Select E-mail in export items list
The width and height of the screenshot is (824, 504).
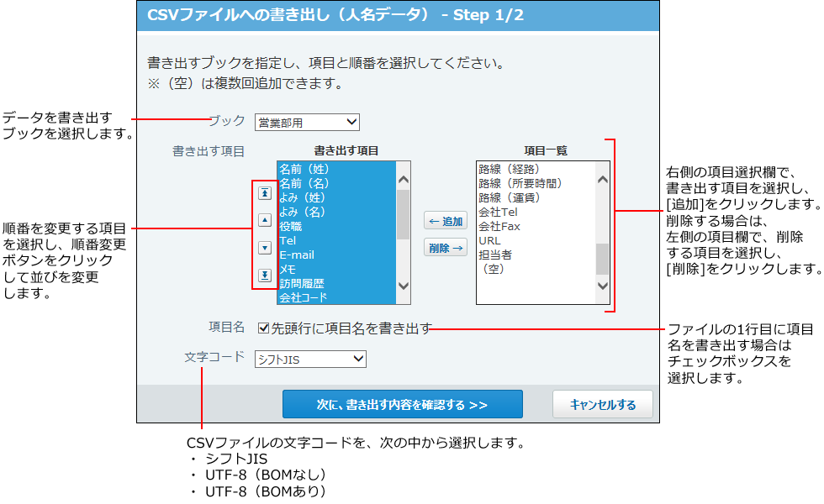[x=336, y=255]
